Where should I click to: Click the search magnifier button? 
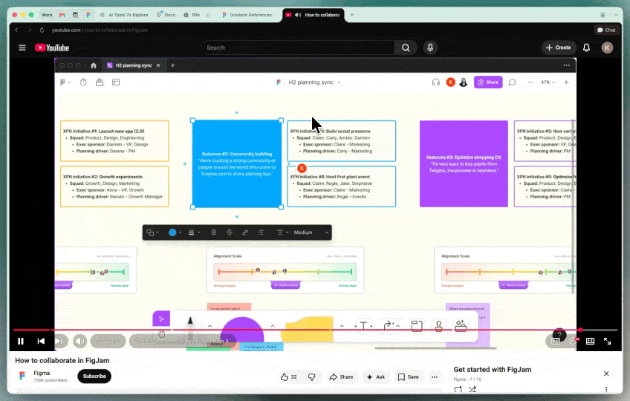pyautogui.click(x=405, y=48)
